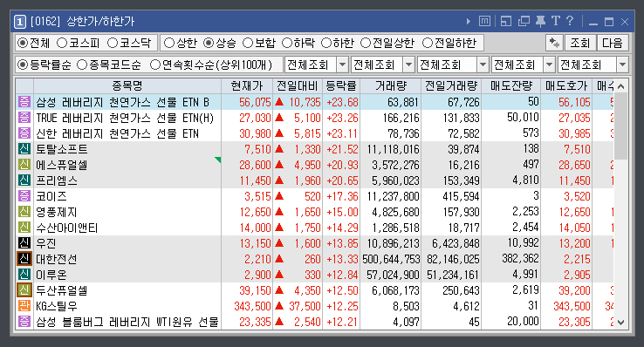644x347 pixels.
Task: Click the 신 badge icon next to 수산아이앤티
Action: click(24, 228)
